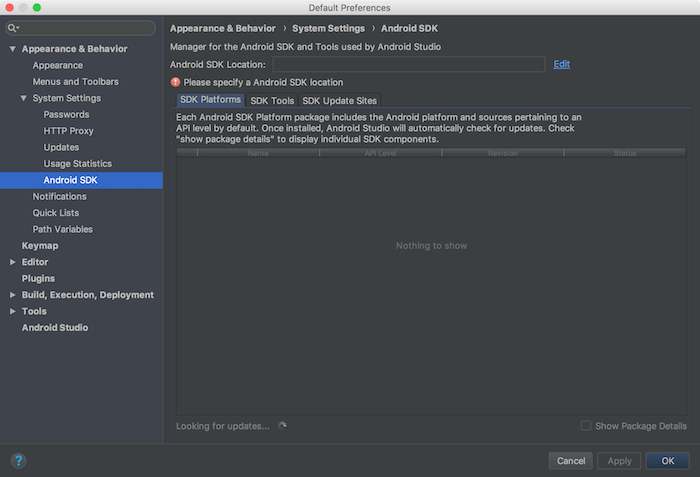This screenshot has width=700, height=477.
Task: Click the help question mark icon
Action: pyautogui.click(x=18, y=460)
